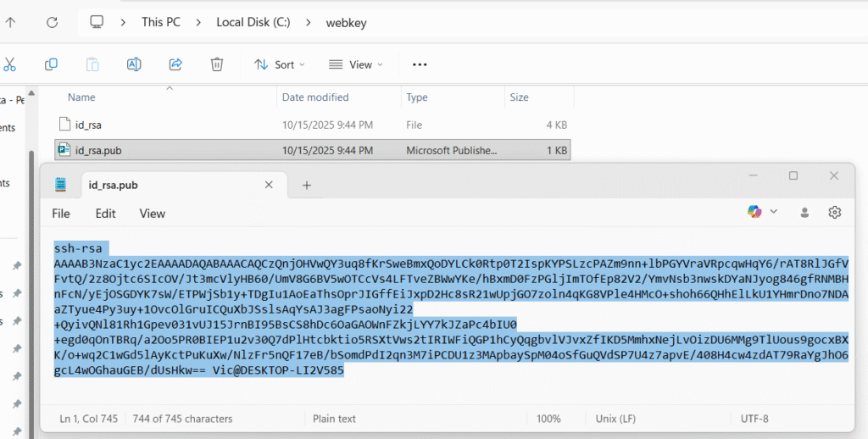
Task: Click the Rename icon in Explorer toolbar
Action: point(134,64)
